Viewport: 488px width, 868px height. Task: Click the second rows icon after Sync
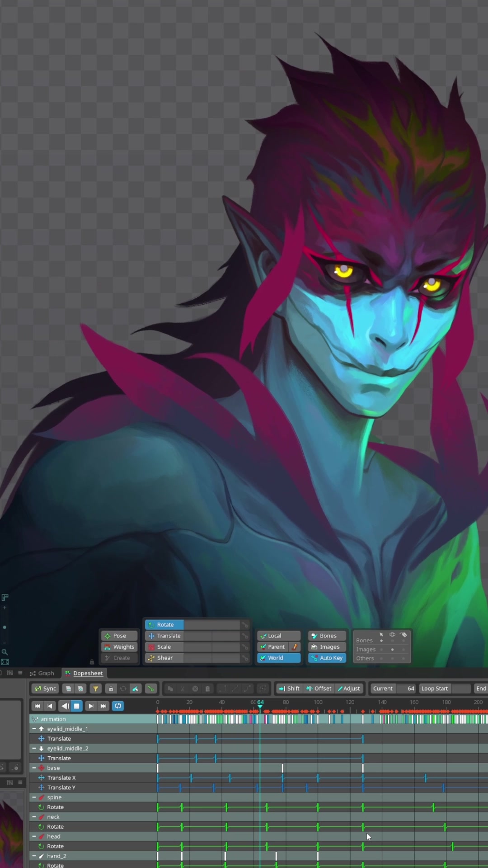(x=80, y=689)
